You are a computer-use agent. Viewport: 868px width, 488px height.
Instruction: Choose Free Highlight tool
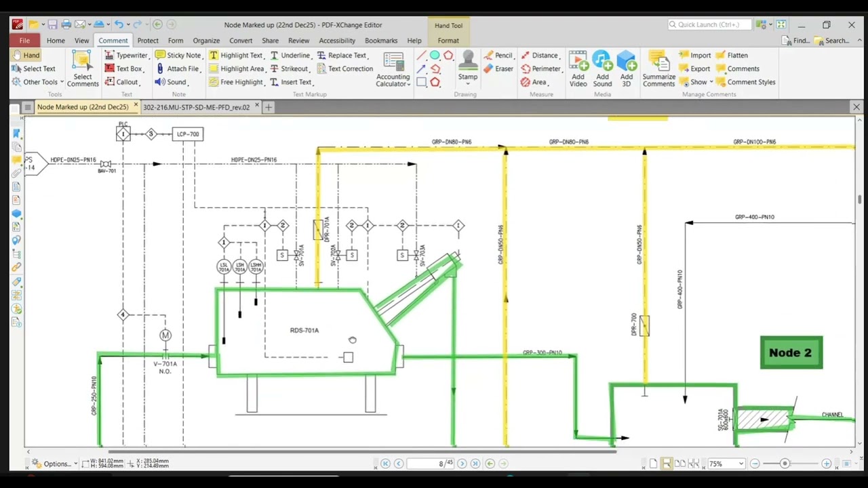(x=236, y=82)
